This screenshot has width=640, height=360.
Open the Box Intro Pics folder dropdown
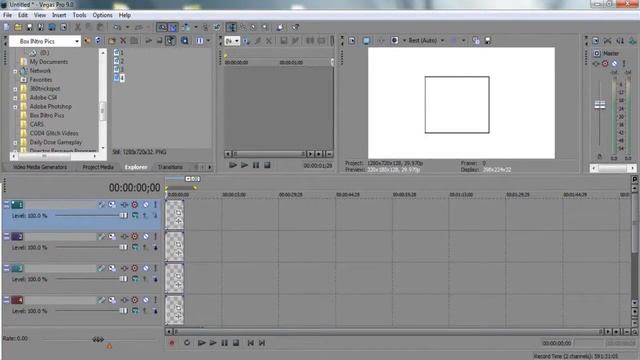[77, 41]
